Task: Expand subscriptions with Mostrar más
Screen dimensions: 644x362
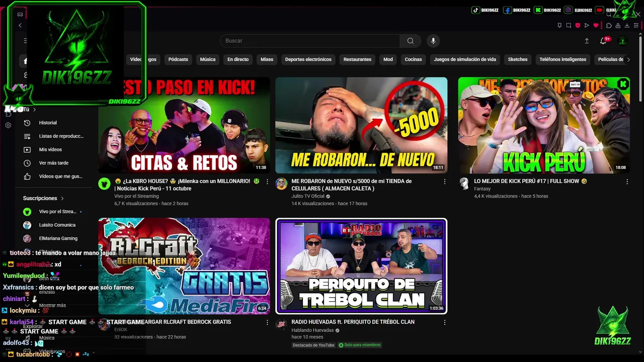Action: pos(52,305)
